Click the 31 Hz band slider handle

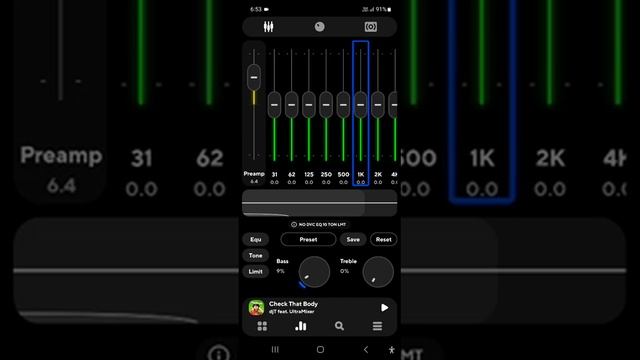click(274, 105)
